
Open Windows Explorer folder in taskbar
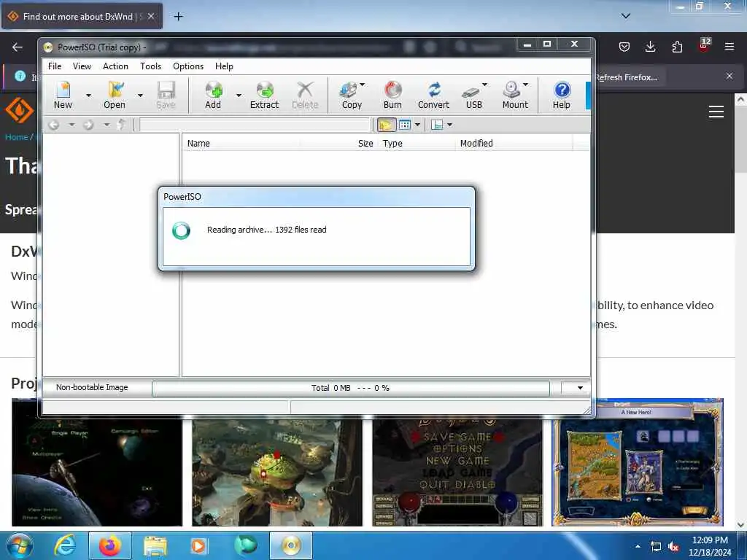pos(156,546)
